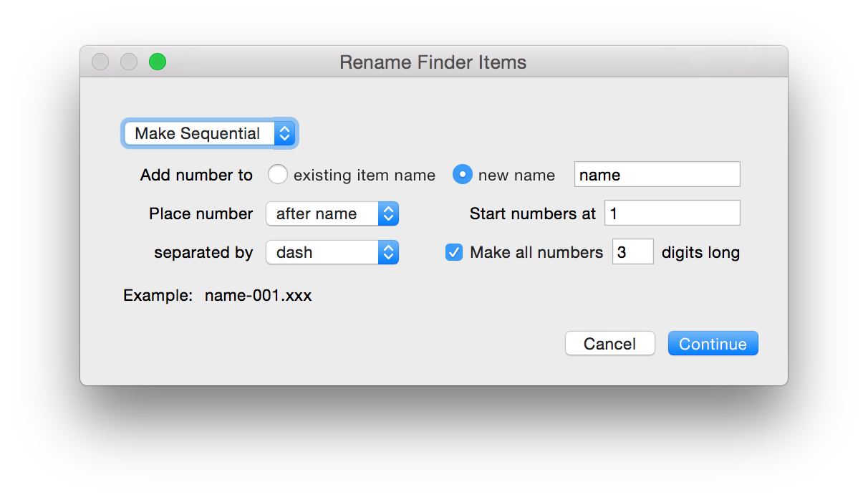Click the example text name-001.xxx

[258, 295]
